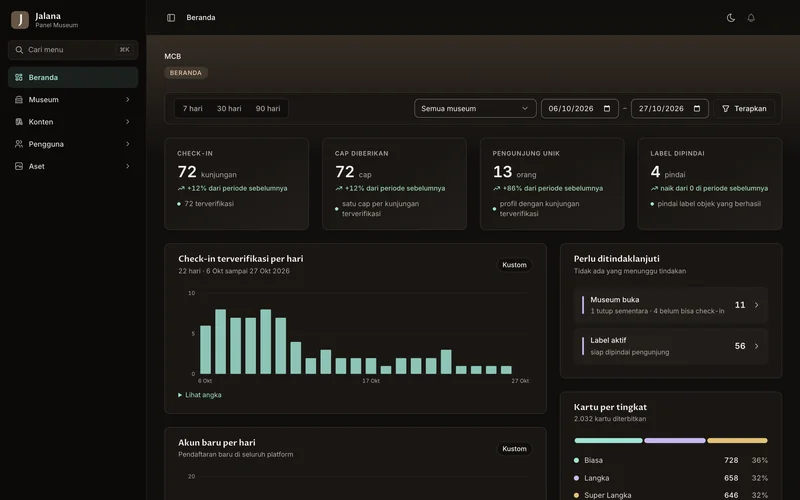Screen dimensions: 800x500
Task: Select the 90 hari range option
Action: 268,109
